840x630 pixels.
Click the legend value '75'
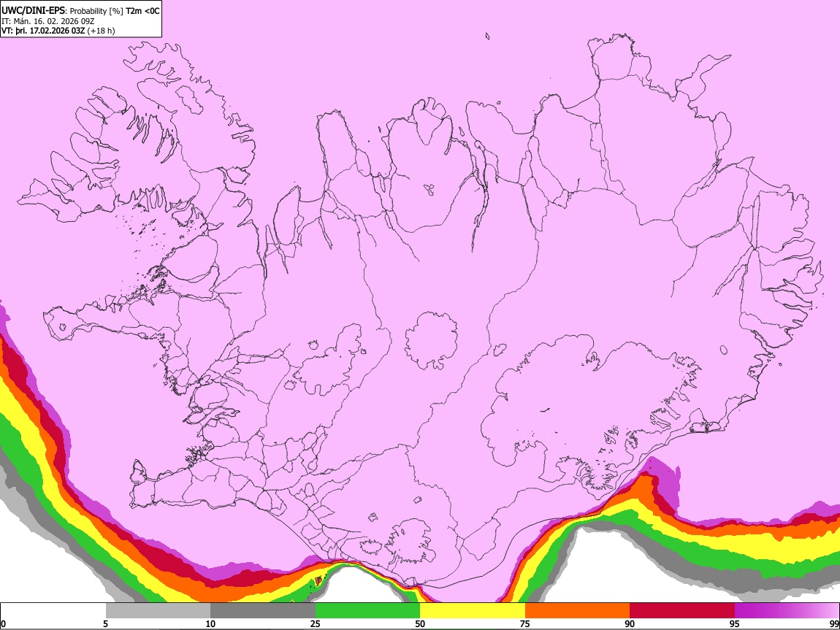click(x=525, y=623)
